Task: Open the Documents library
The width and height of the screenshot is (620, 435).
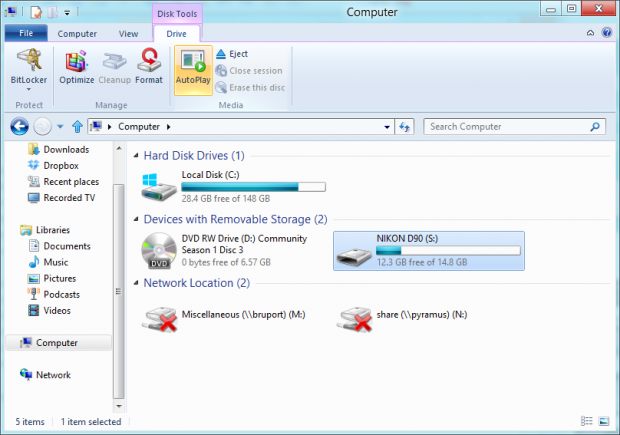Action: [59, 246]
